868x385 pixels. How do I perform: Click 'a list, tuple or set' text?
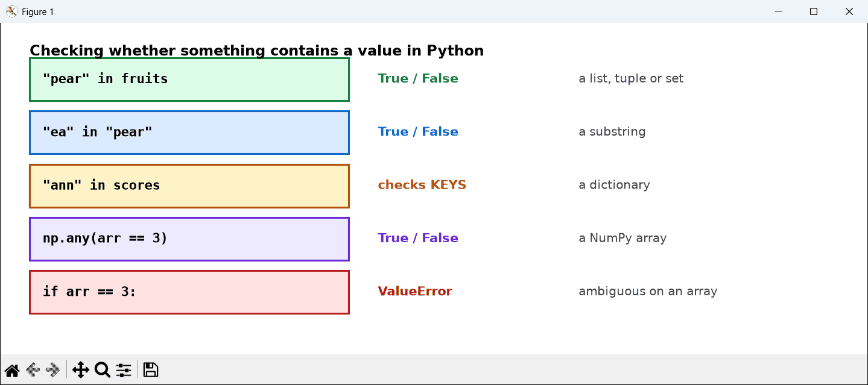[631, 79]
